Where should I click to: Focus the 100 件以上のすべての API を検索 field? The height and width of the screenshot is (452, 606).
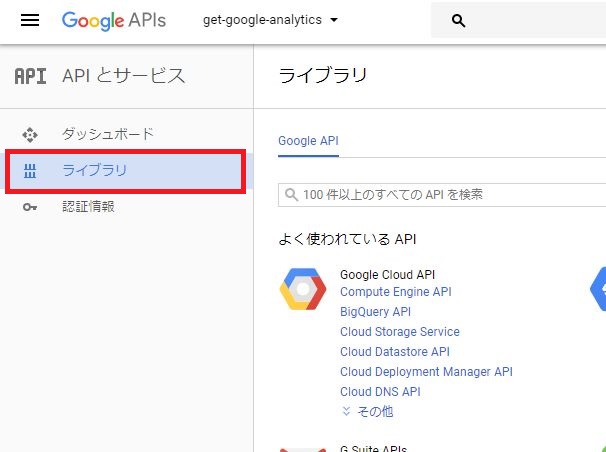click(442, 195)
